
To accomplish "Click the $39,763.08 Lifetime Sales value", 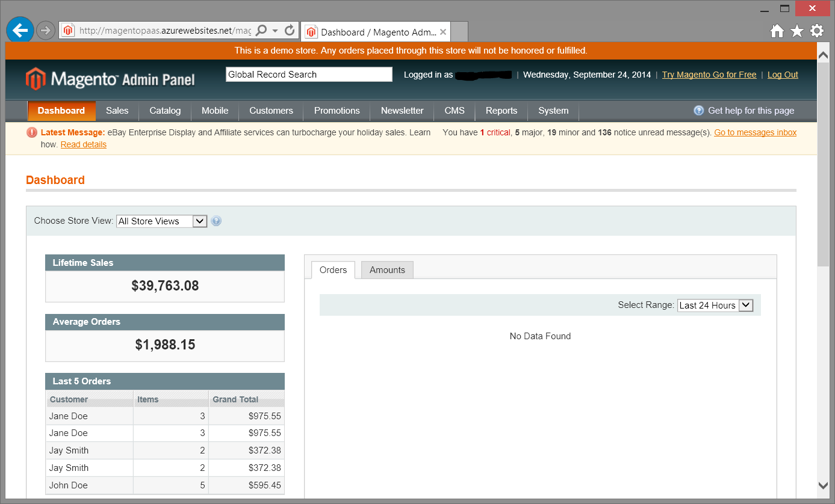I will 165,286.
